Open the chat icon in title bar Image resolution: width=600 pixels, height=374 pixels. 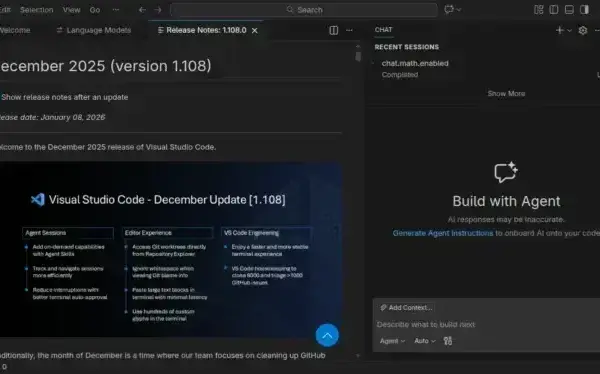click(x=449, y=10)
